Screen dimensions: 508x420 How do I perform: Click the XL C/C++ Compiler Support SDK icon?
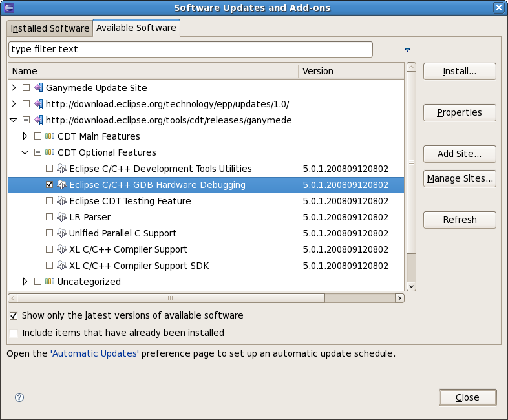click(x=61, y=266)
